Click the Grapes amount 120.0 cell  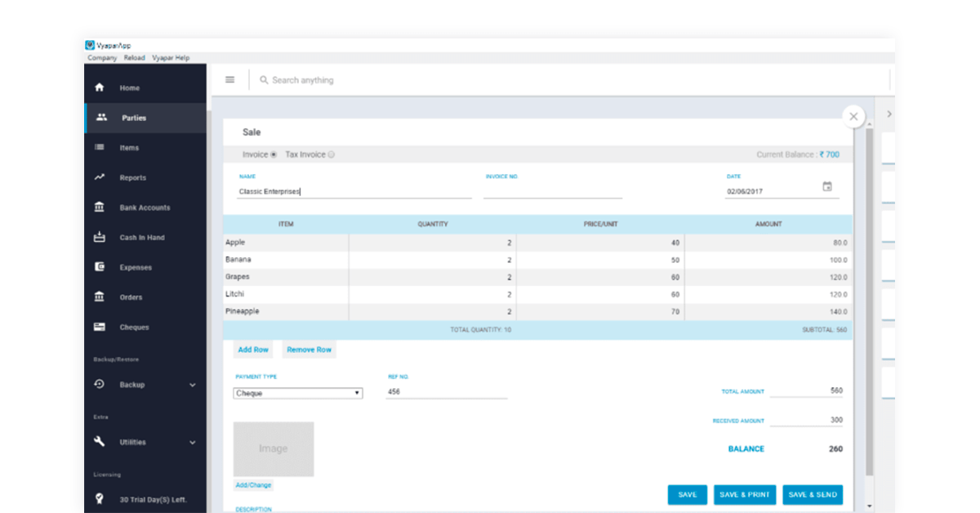click(x=768, y=277)
